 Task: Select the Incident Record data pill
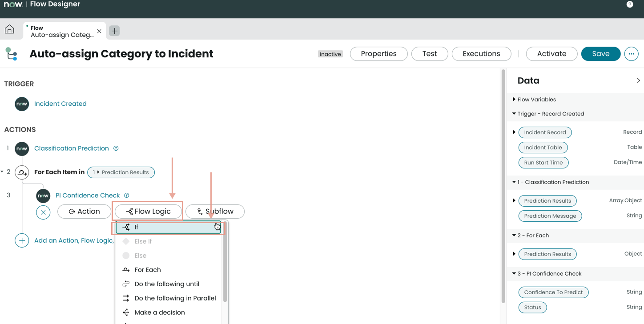coord(545,132)
